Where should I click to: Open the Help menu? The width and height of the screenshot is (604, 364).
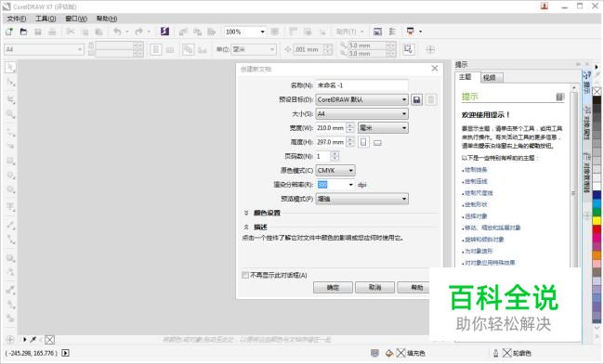pos(107,19)
